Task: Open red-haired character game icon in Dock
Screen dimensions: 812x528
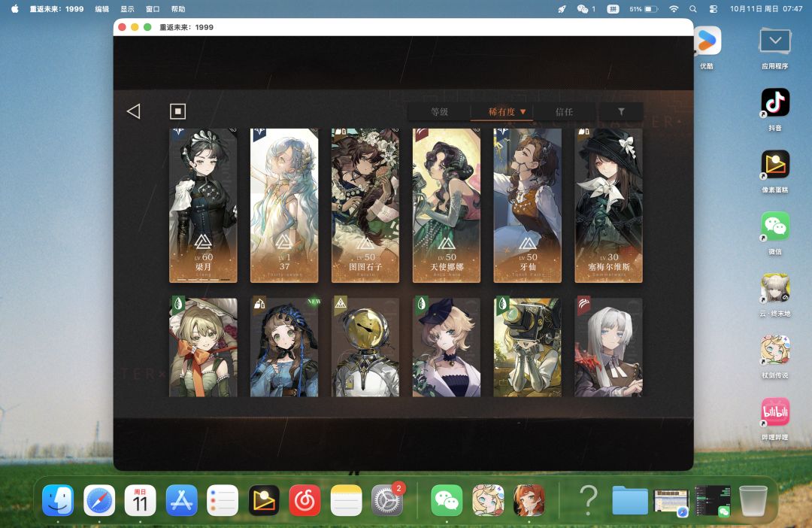Action: pyautogui.click(x=529, y=500)
